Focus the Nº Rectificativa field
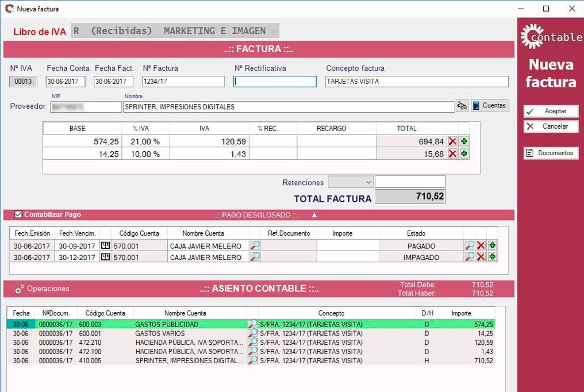 coord(275,82)
